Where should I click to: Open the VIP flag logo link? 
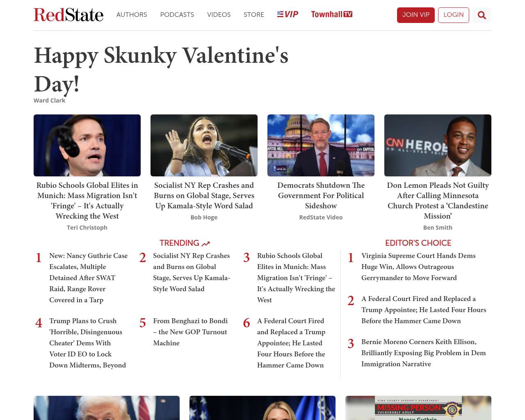288,14
